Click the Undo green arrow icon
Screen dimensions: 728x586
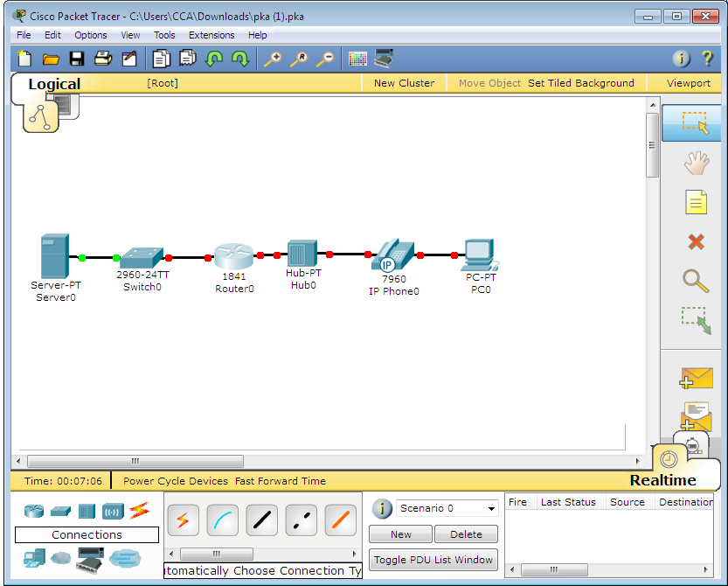point(214,59)
